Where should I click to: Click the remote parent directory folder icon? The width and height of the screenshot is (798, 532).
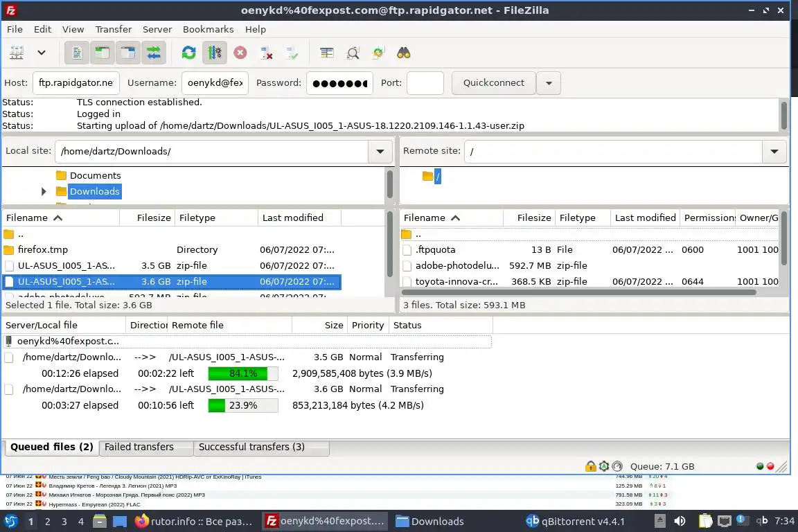(x=406, y=235)
